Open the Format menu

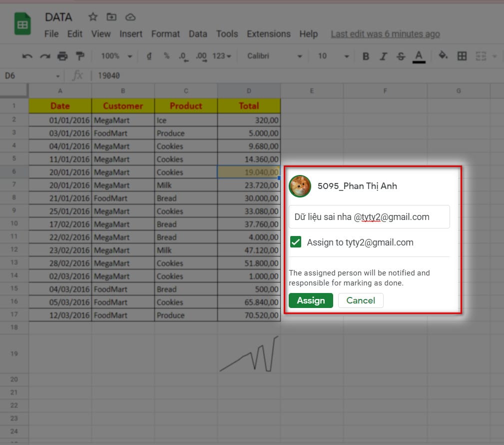(x=165, y=34)
